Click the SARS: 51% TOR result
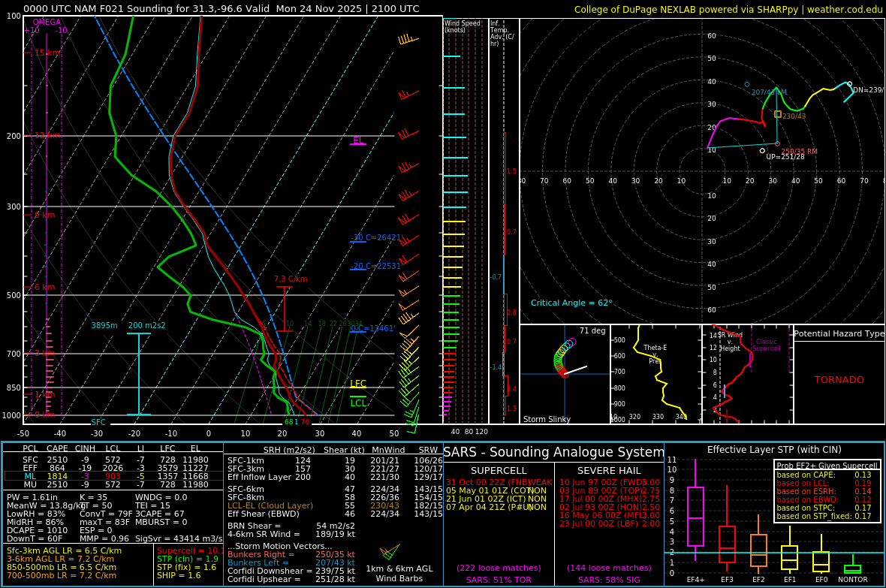 coord(499,580)
